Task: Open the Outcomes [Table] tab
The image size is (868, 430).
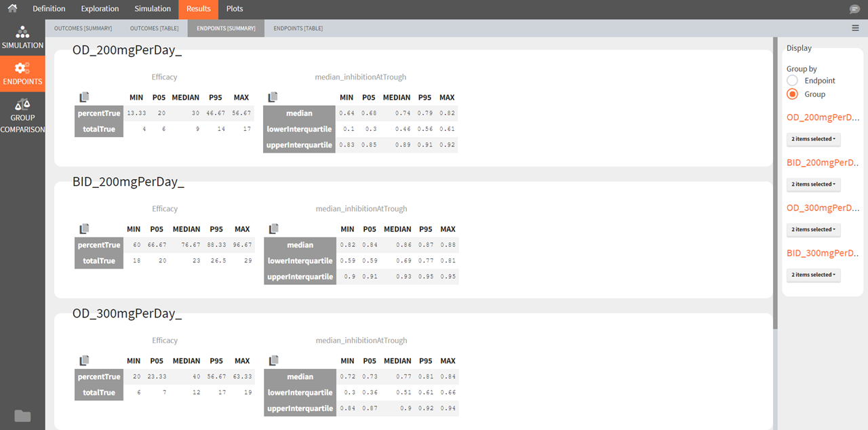Action: 154,28
